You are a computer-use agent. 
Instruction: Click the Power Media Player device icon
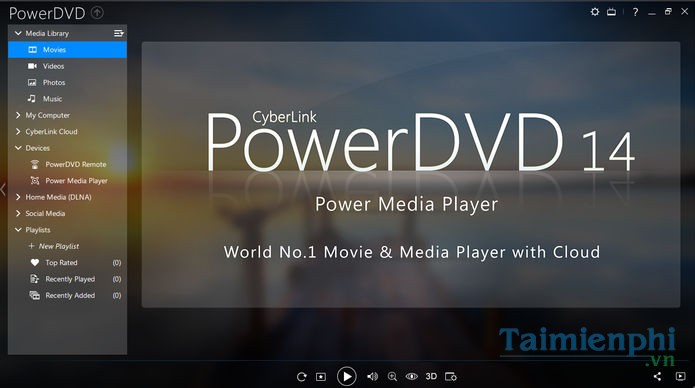pyautogui.click(x=35, y=180)
